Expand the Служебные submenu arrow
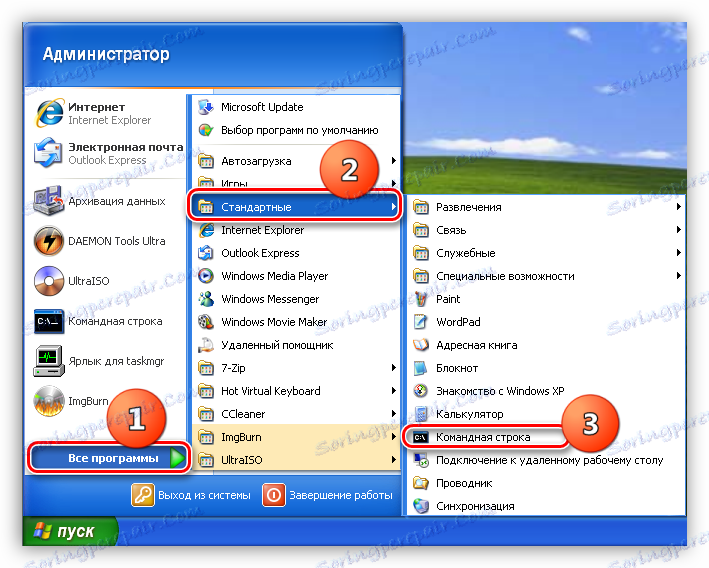The image size is (709, 568). (x=678, y=252)
